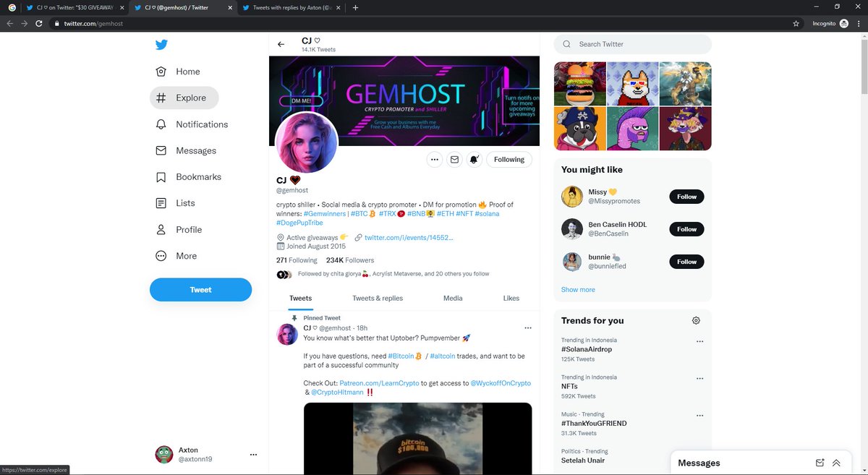Viewport: 868px width, 475px height.
Task: Open Missy's profile avatar
Action: (x=572, y=197)
